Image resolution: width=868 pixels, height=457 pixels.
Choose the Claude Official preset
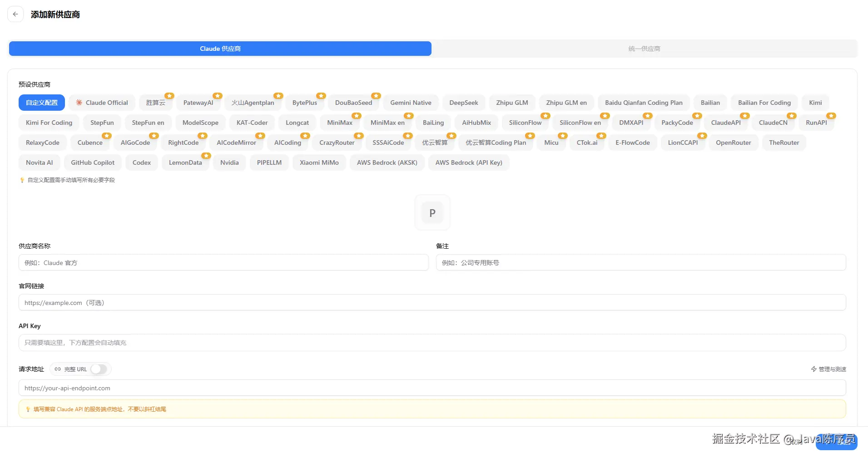click(x=102, y=103)
